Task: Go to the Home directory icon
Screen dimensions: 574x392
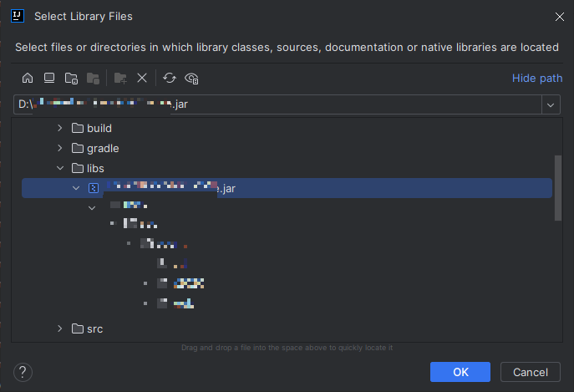Action: [28, 78]
